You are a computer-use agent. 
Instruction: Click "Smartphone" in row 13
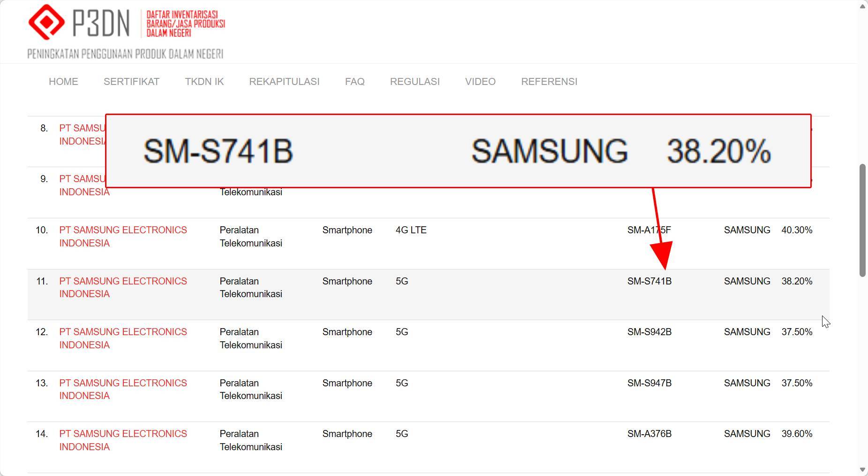pyautogui.click(x=347, y=383)
